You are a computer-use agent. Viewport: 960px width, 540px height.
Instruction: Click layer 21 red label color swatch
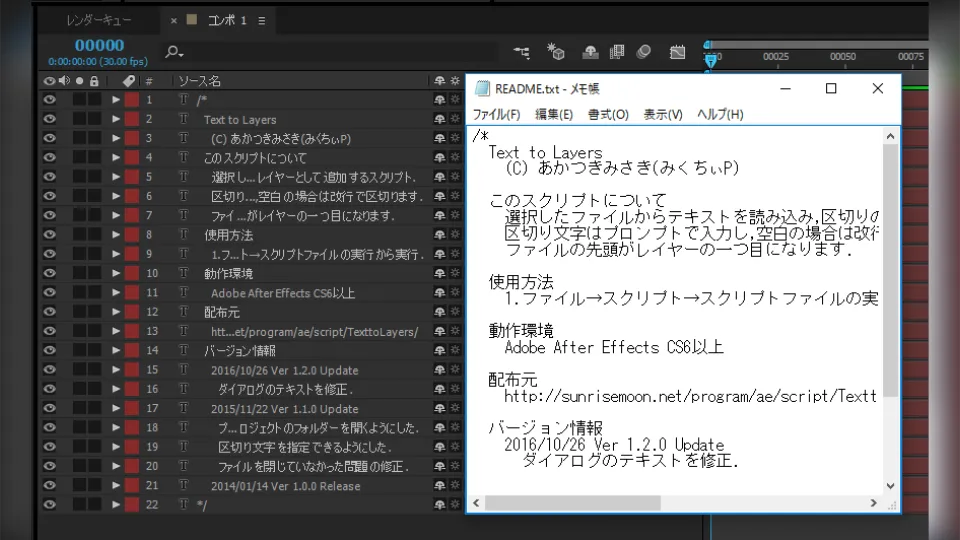point(132,486)
